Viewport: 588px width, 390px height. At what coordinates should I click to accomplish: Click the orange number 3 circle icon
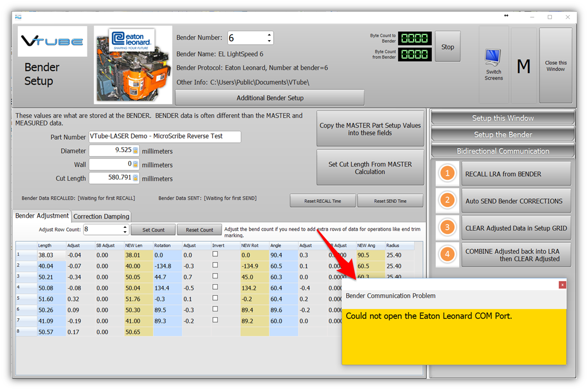tap(447, 228)
